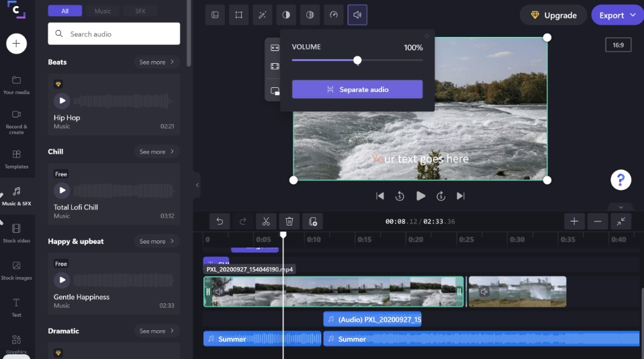Click the Upgrade button
Image resolution: width=644 pixels, height=359 pixels.
553,15
